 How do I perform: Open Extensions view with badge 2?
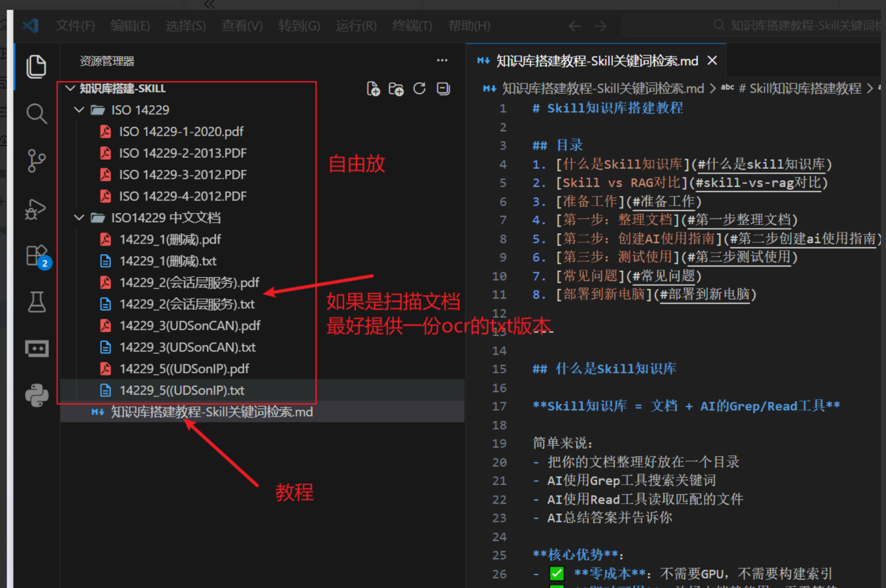click(37, 256)
